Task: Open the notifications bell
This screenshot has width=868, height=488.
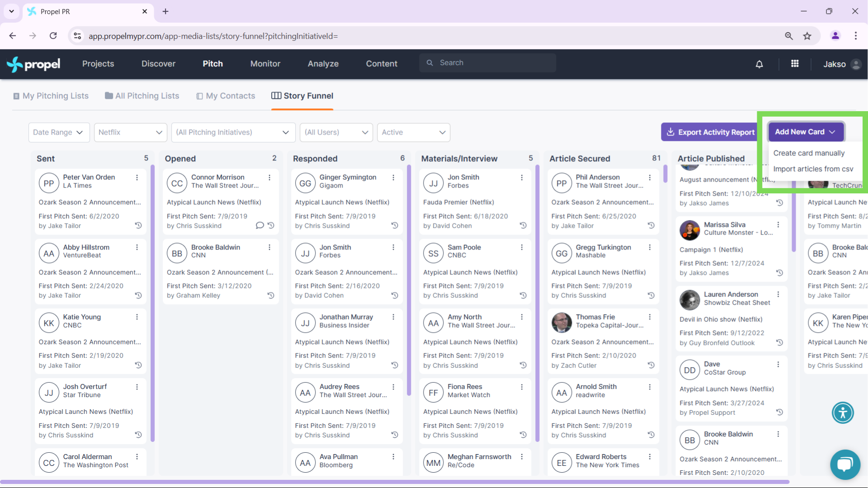Action: pyautogui.click(x=759, y=64)
